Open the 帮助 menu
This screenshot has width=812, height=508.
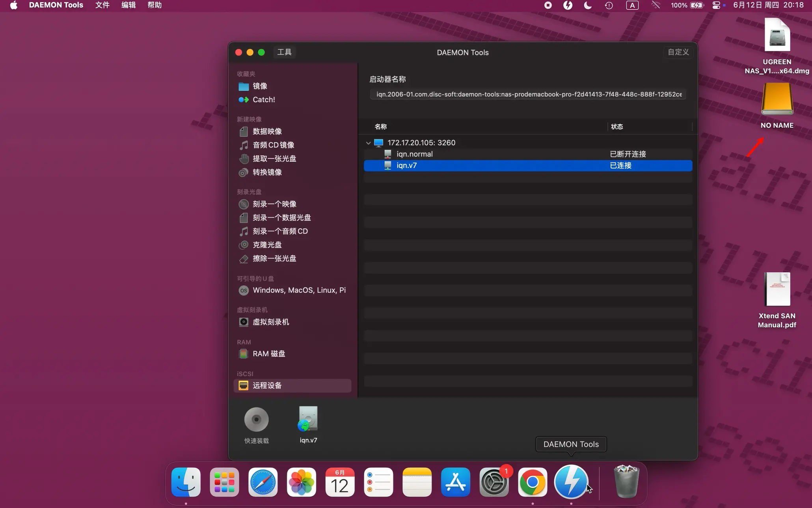pos(155,5)
